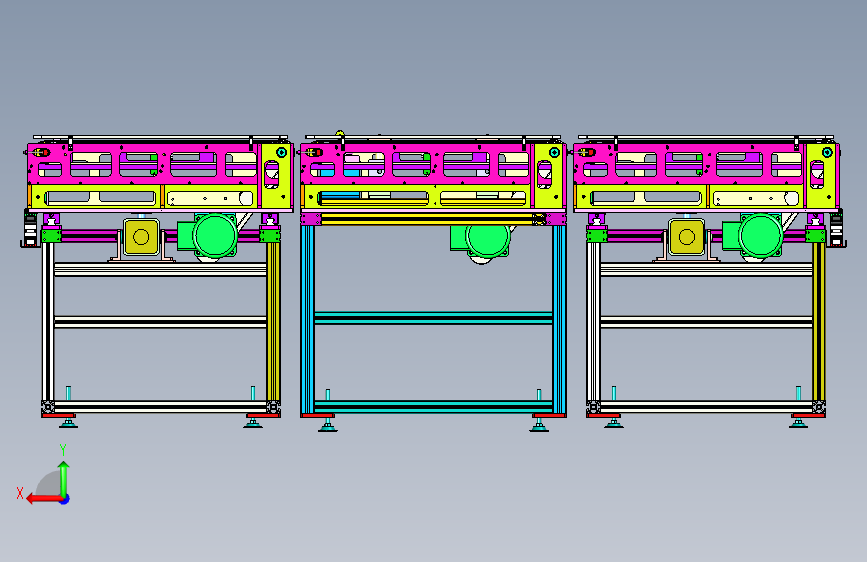The height and width of the screenshot is (562, 867).
Task: Click the red X axis arrow of the triad
Action: click(43, 499)
